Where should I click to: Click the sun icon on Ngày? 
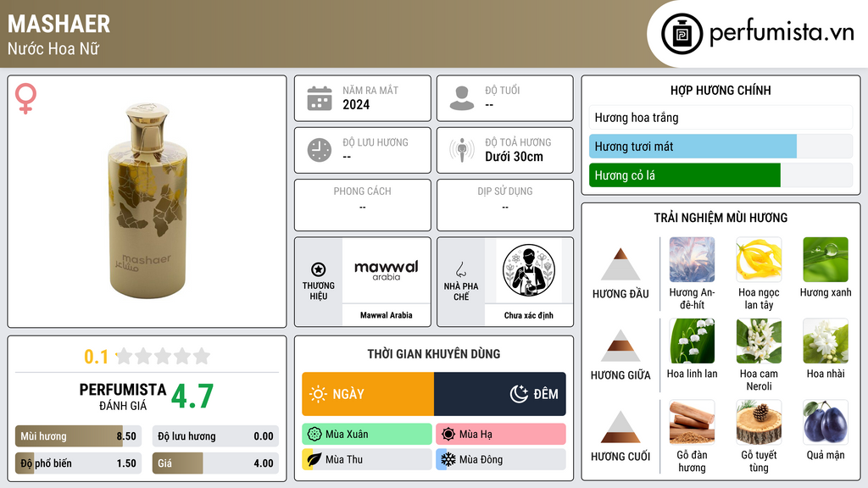pyautogui.click(x=318, y=394)
